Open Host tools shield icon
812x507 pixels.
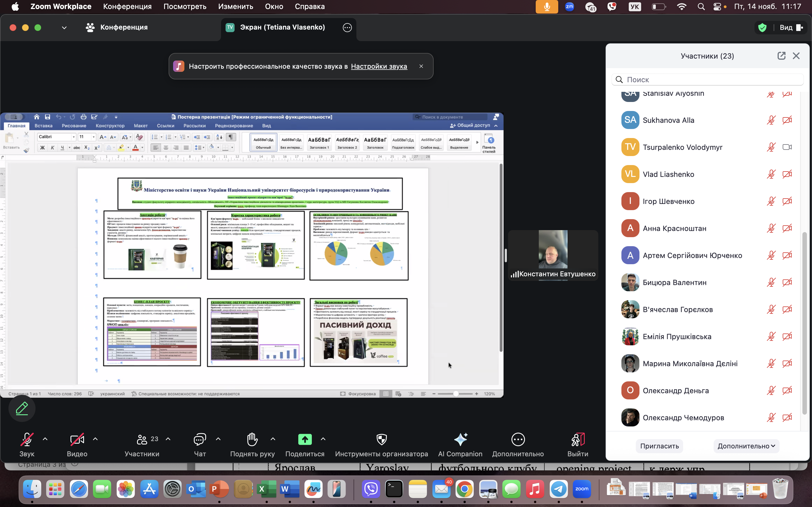pos(381,439)
